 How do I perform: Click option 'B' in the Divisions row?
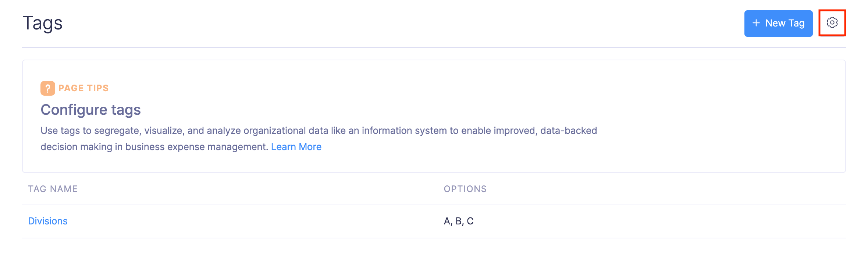point(459,221)
